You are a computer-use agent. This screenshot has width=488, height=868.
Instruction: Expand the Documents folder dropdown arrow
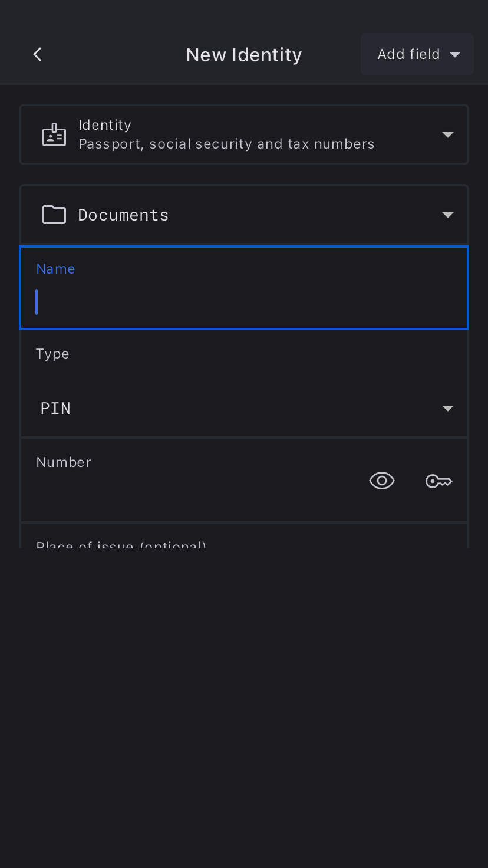click(447, 215)
